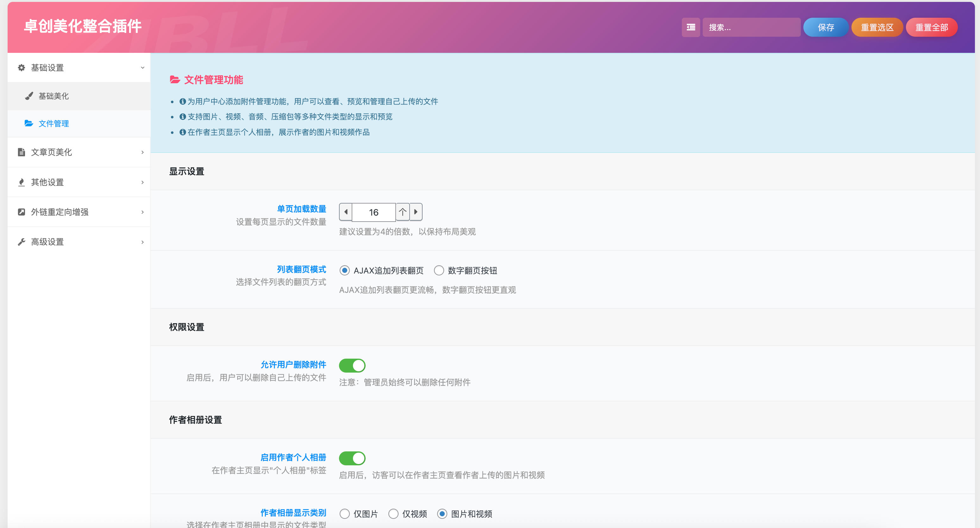Click the gear icon beside 基础设置
Screen dimensions: 980x528
tap(22, 68)
